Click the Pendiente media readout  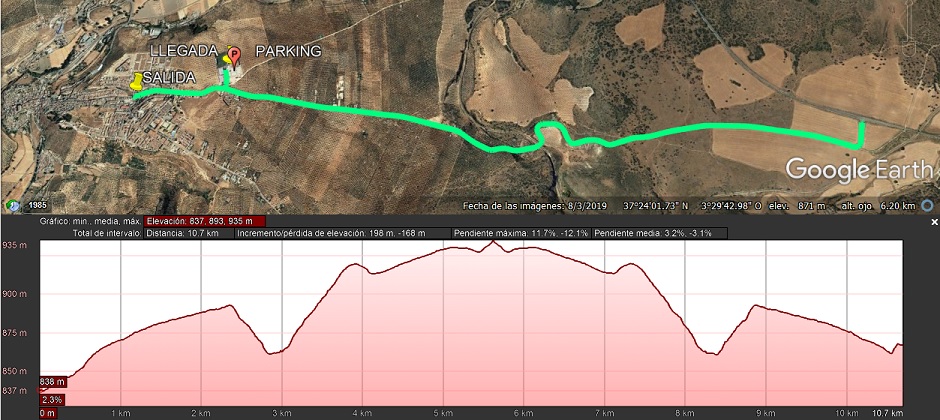point(660,233)
